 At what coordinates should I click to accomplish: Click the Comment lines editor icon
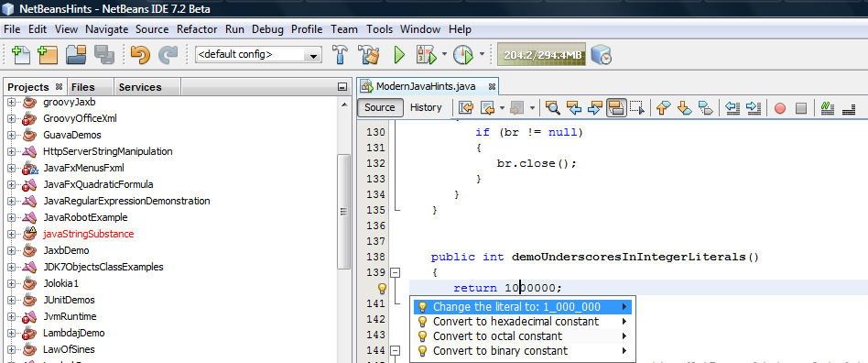(828, 108)
